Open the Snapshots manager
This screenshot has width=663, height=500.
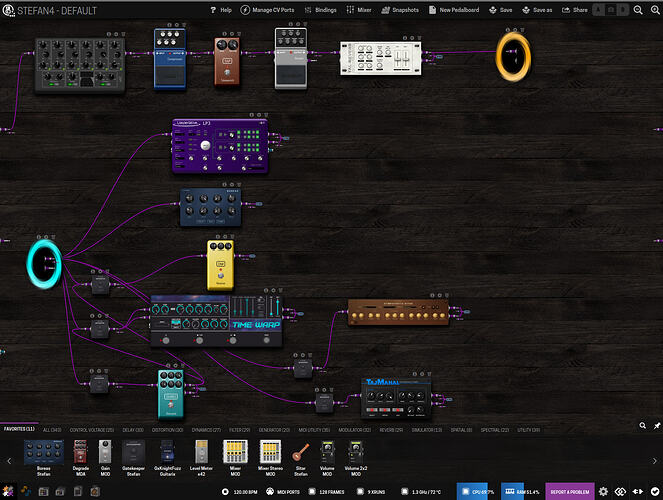click(x=400, y=10)
